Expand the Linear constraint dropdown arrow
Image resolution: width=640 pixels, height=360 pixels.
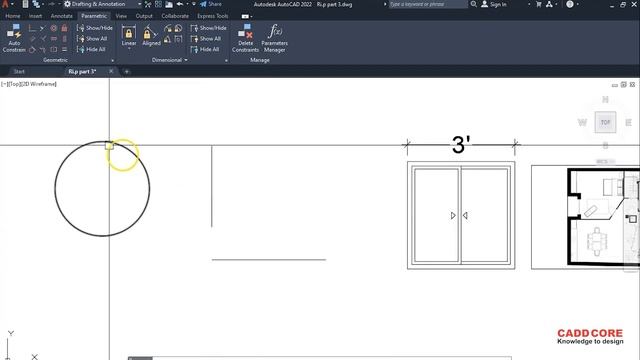pyautogui.click(x=129, y=49)
